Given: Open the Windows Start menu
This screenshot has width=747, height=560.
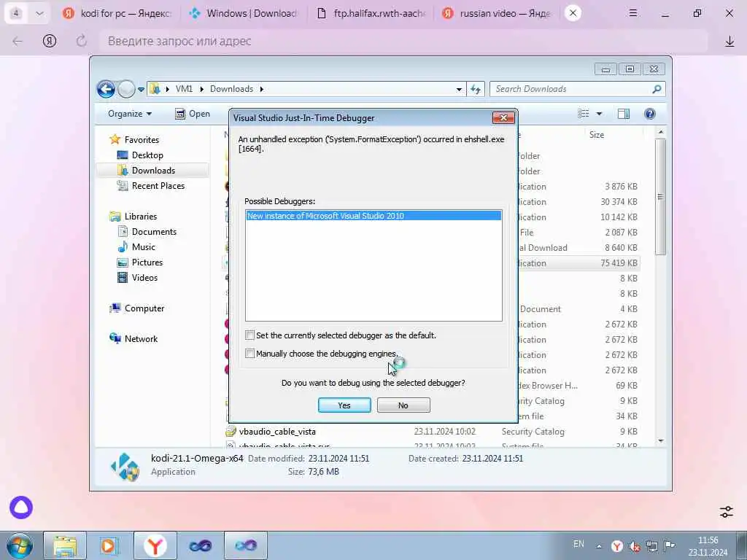Looking at the screenshot, I should tap(20, 545).
